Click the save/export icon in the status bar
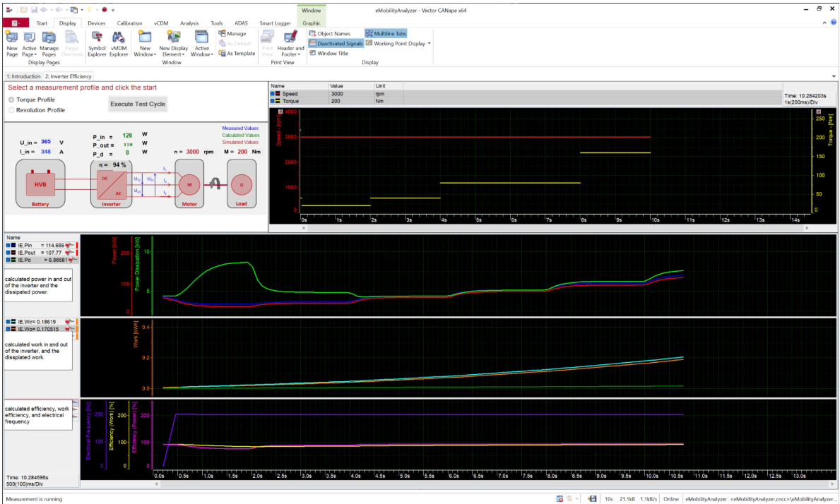This screenshot has width=840, height=504. (593, 498)
